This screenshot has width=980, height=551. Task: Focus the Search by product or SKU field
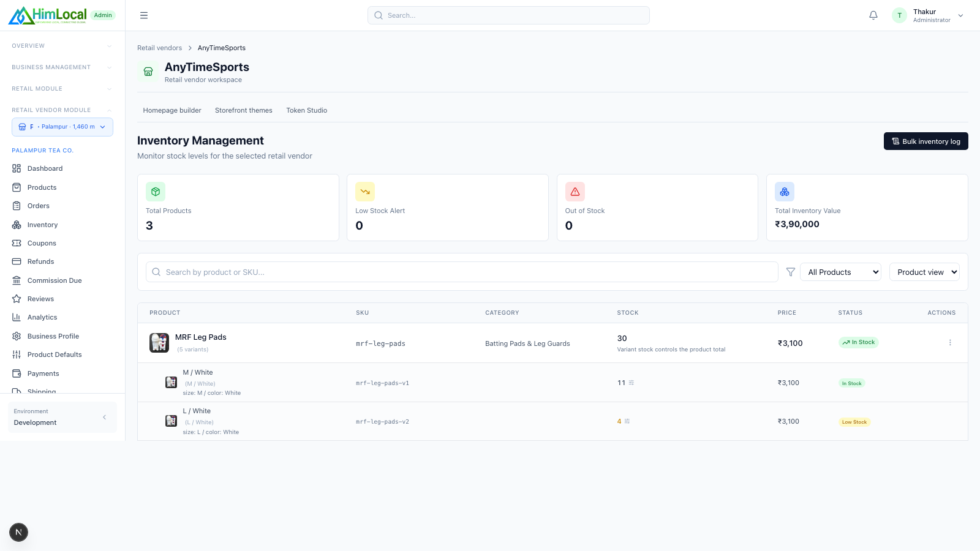pyautogui.click(x=462, y=272)
